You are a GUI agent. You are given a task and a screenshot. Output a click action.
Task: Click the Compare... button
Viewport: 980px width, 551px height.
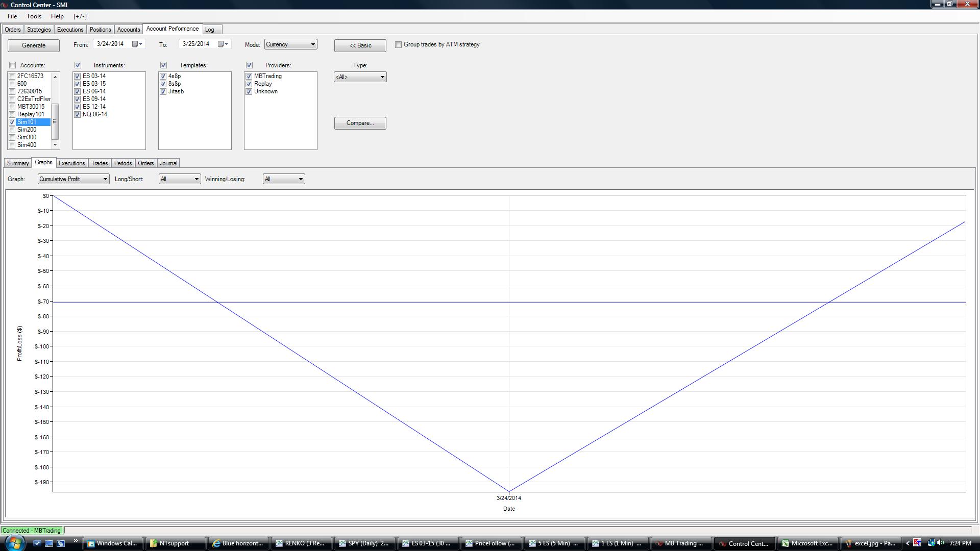point(360,123)
